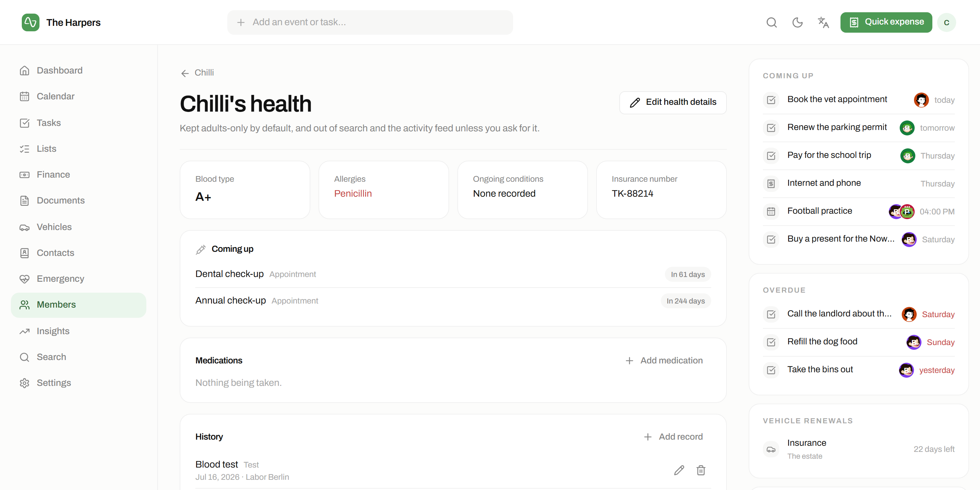Click avatar beside Book the vet appointment
Viewport: 980px width, 490px height.
click(921, 100)
